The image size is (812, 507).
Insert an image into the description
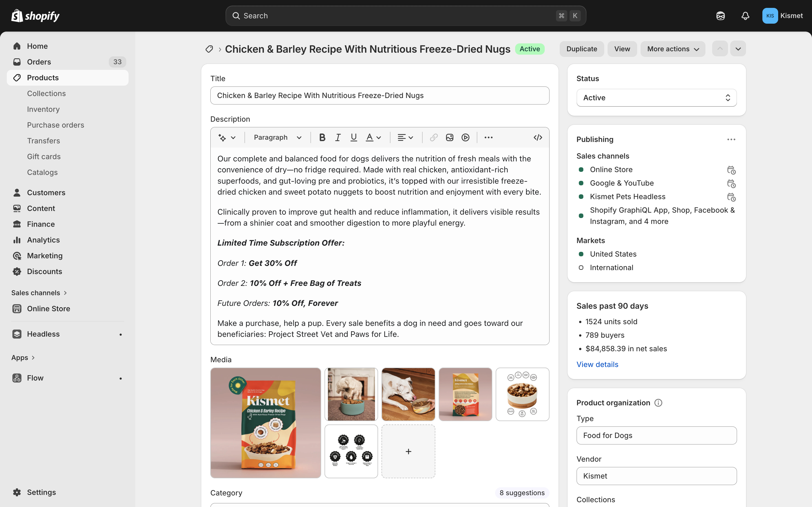(449, 137)
